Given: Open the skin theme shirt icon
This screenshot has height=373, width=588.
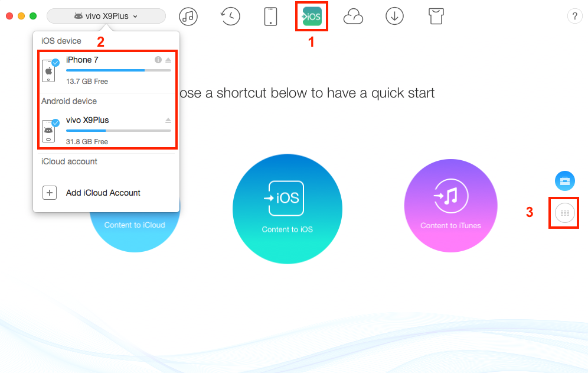Looking at the screenshot, I should (x=436, y=17).
